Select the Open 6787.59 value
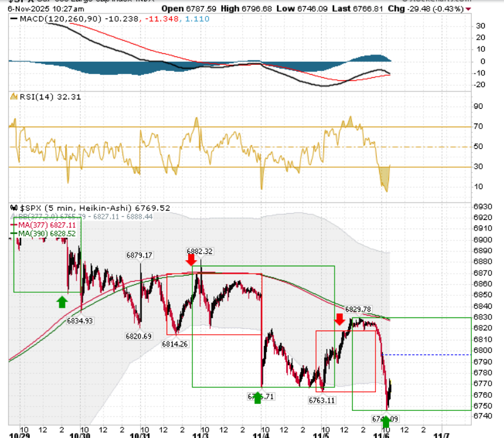The height and width of the screenshot is (438, 504). click(189, 9)
